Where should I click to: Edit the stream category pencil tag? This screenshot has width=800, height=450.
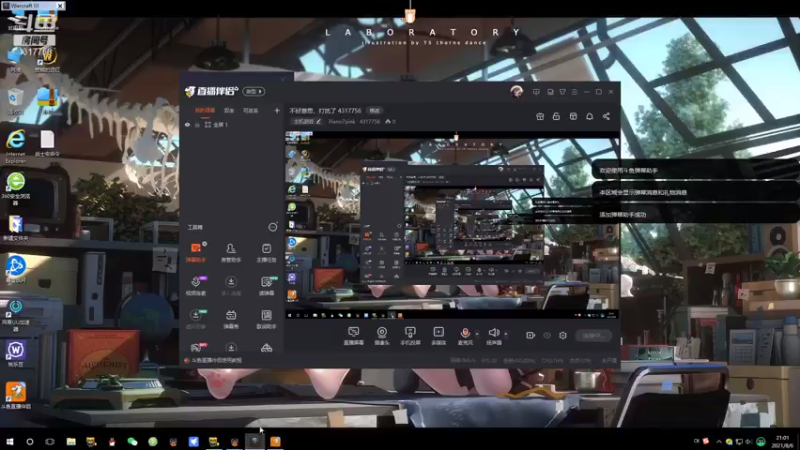307,121
